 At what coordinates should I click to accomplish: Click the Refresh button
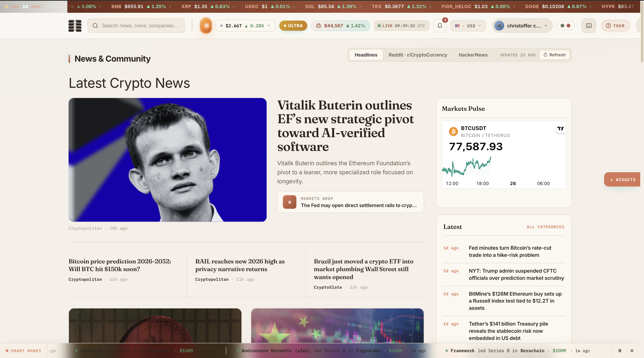click(554, 55)
